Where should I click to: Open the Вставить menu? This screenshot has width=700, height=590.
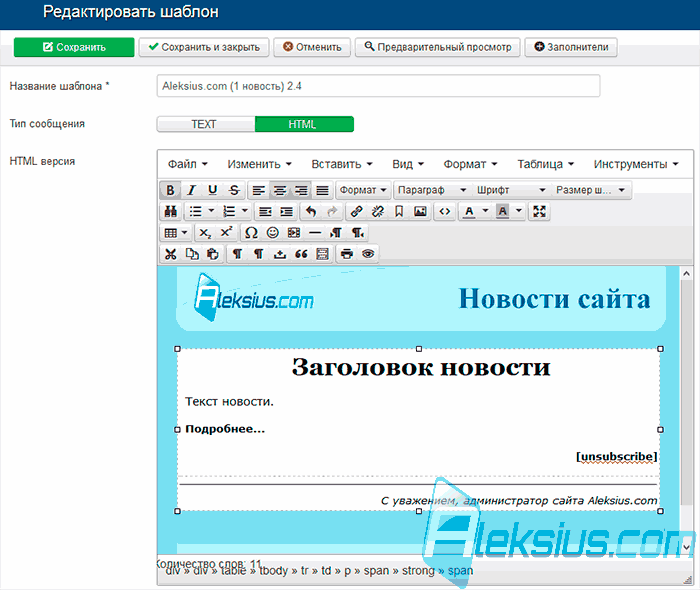point(342,164)
